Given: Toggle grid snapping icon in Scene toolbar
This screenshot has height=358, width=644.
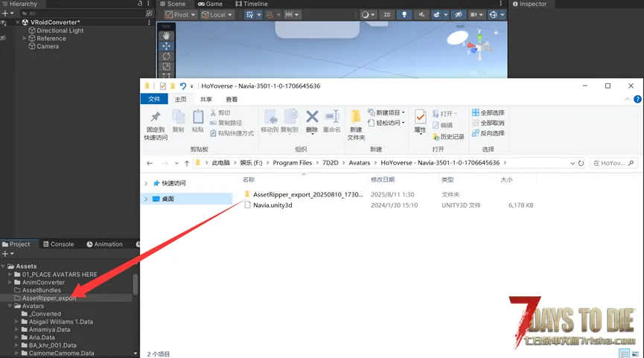Looking at the screenshot, I should click(249, 15).
